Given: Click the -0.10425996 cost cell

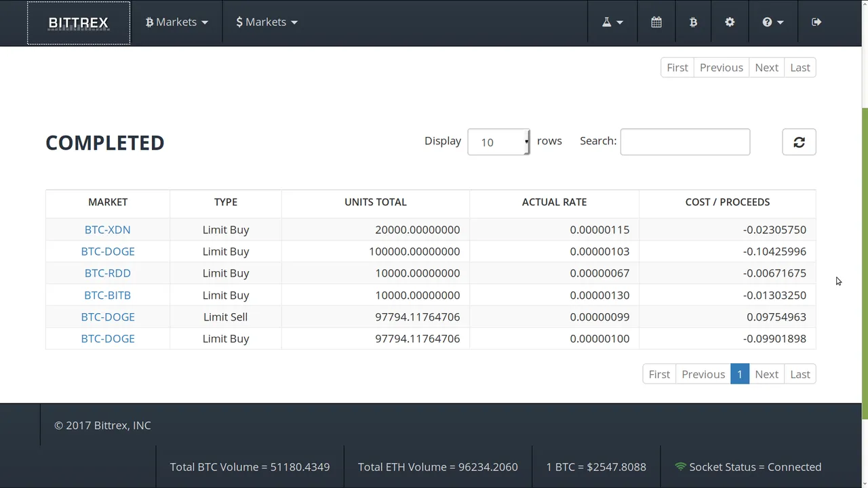Looking at the screenshot, I should coord(728,251).
